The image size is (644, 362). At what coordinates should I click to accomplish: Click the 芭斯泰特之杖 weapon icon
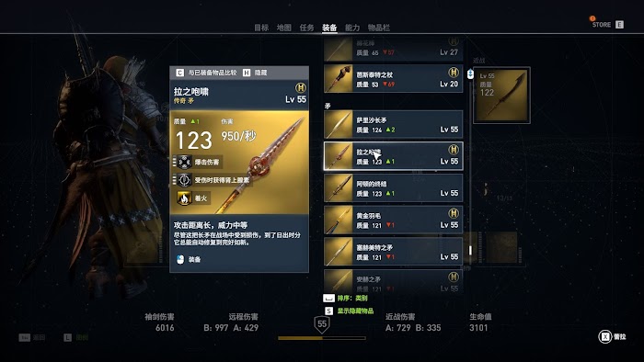pos(339,79)
